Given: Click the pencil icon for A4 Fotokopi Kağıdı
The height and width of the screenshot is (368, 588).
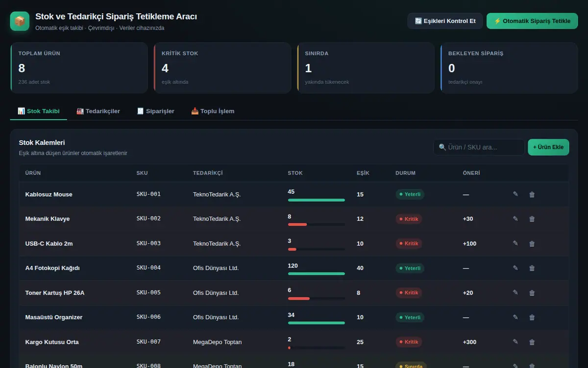Looking at the screenshot, I should point(515,268).
